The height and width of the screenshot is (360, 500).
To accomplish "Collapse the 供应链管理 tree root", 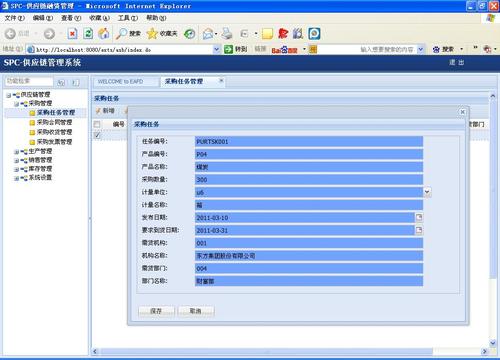I will (8, 95).
